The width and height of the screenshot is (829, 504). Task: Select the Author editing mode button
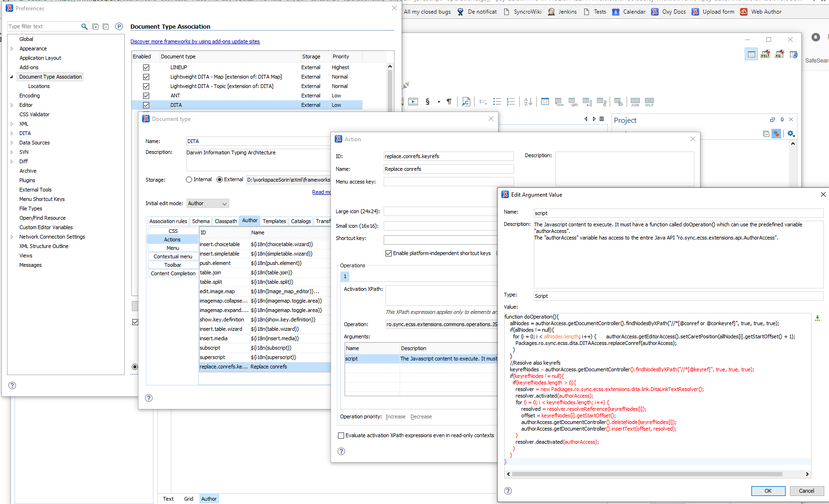point(209,499)
